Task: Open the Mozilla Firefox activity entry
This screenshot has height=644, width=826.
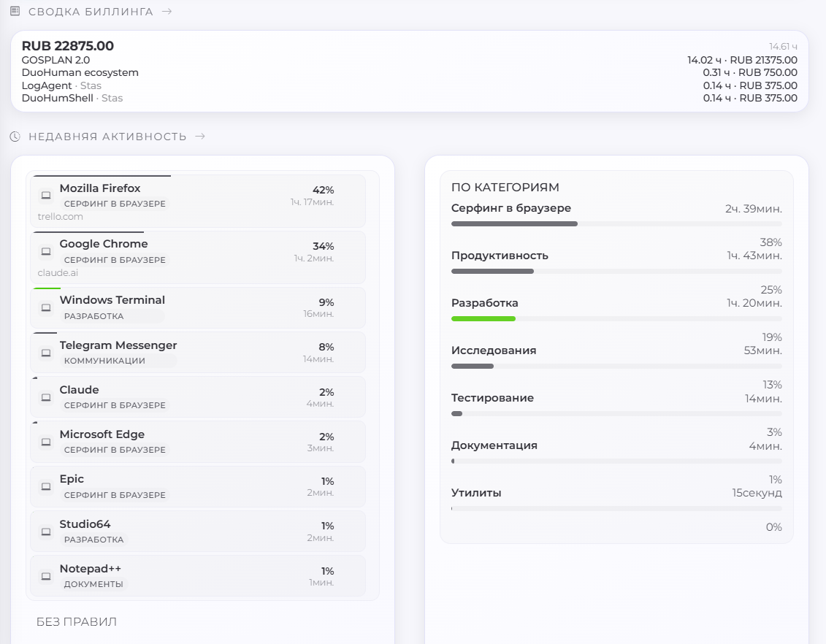Action: 197,201
